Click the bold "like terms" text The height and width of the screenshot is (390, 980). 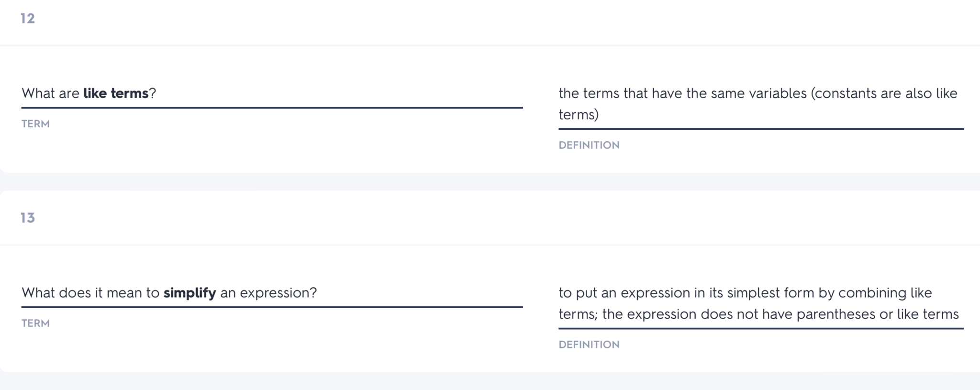click(x=116, y=93)
